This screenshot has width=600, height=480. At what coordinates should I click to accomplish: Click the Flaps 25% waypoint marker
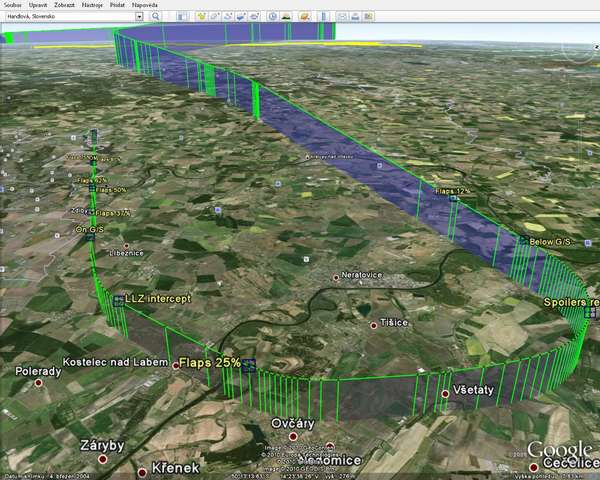click(248, 365)
